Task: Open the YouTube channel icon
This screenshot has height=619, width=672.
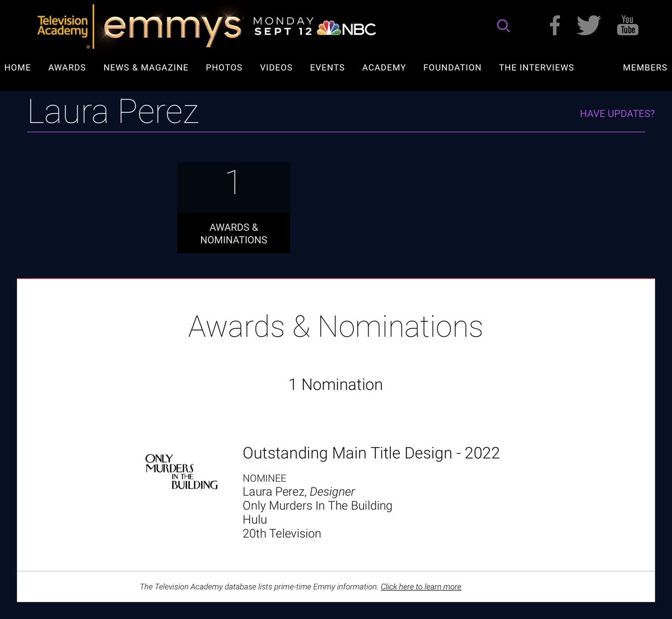Action: (x=628, y=25)
